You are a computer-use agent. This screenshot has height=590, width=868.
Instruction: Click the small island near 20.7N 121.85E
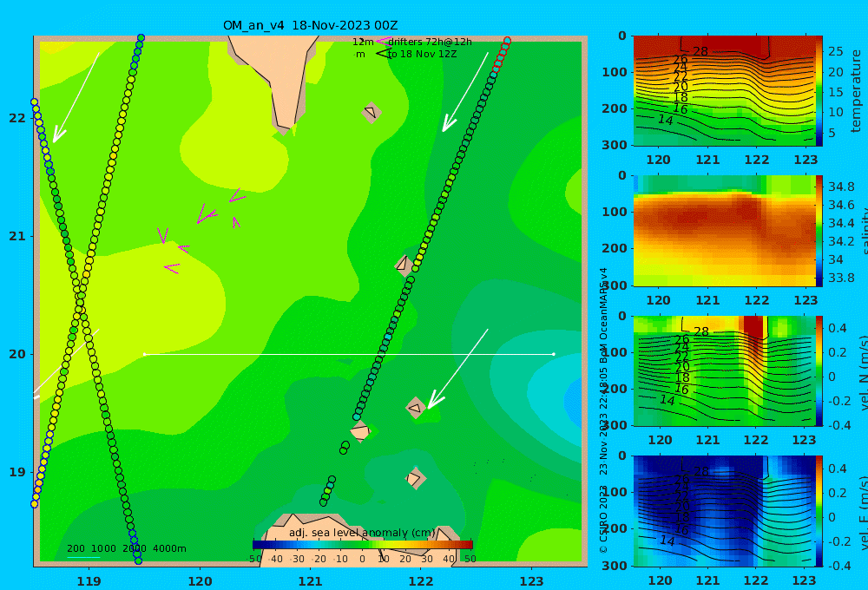404,265
